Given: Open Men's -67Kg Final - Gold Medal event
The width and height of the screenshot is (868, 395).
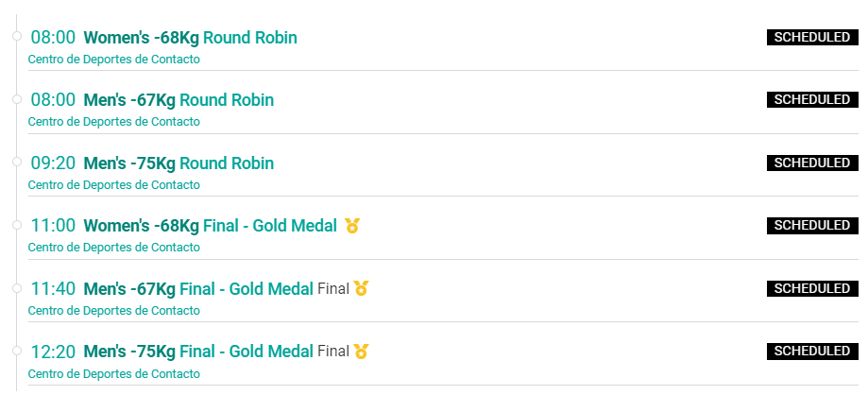Looking at the screenshot, I should 198,288.
